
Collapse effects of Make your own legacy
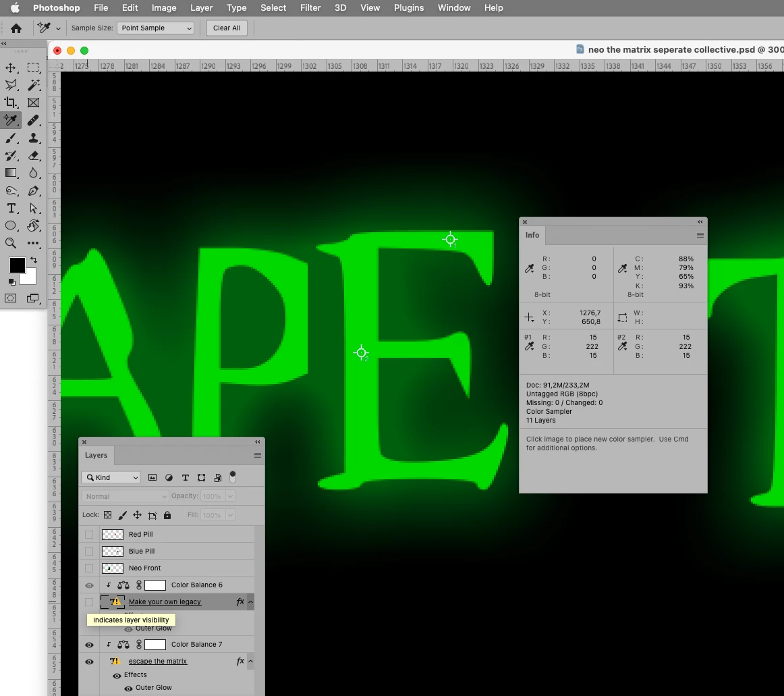click(x=250, y=602)
